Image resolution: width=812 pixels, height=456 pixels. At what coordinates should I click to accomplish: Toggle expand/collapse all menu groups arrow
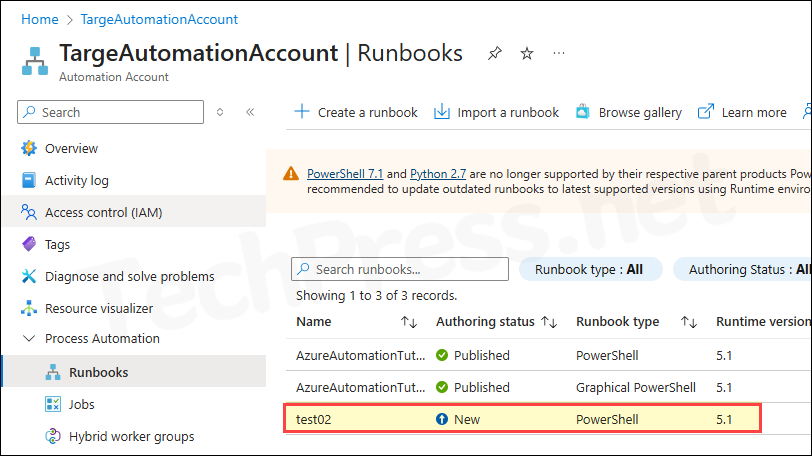pos(220,112)
